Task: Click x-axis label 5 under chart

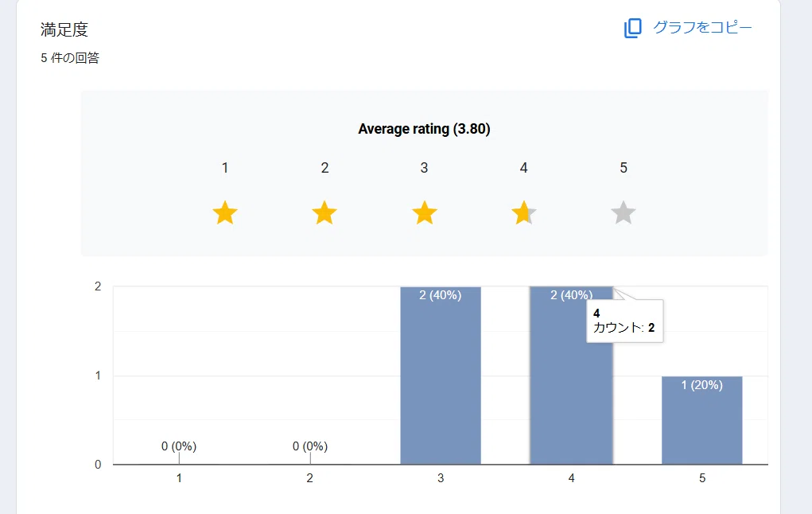Action: tap(702, 477)
